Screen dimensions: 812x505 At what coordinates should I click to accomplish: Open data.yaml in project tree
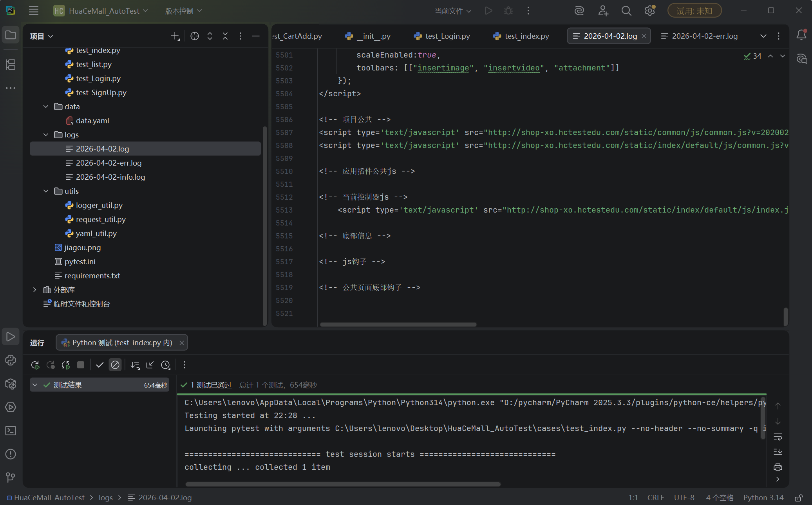pos(92,121)
